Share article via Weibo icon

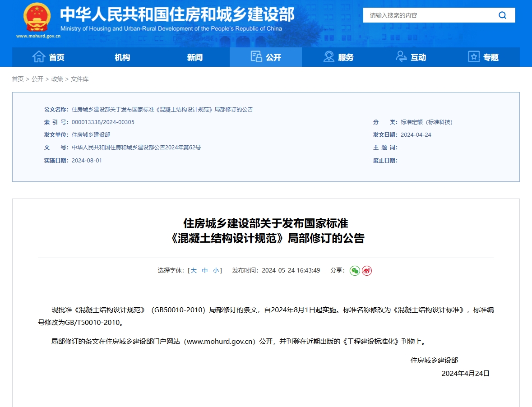coord(367,271)
